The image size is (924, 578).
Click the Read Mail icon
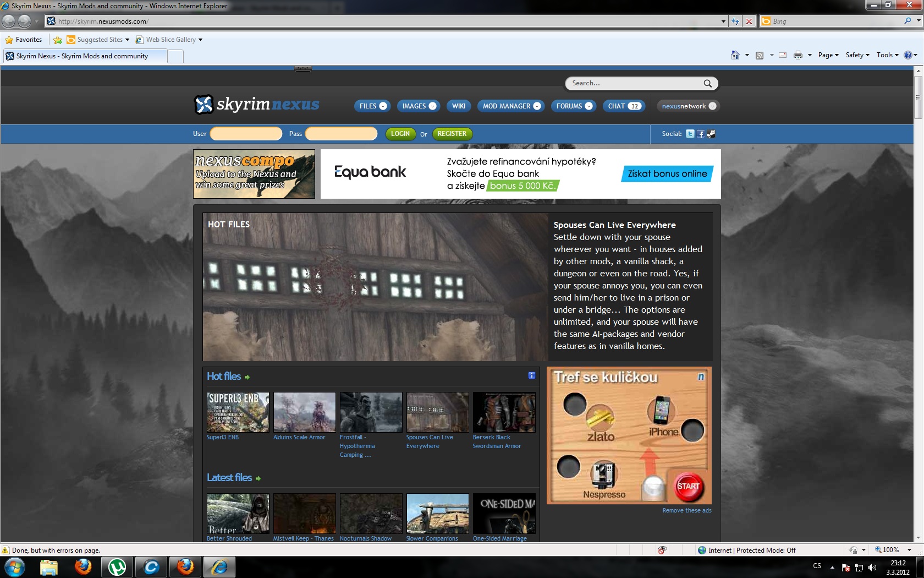pos(783,55)
